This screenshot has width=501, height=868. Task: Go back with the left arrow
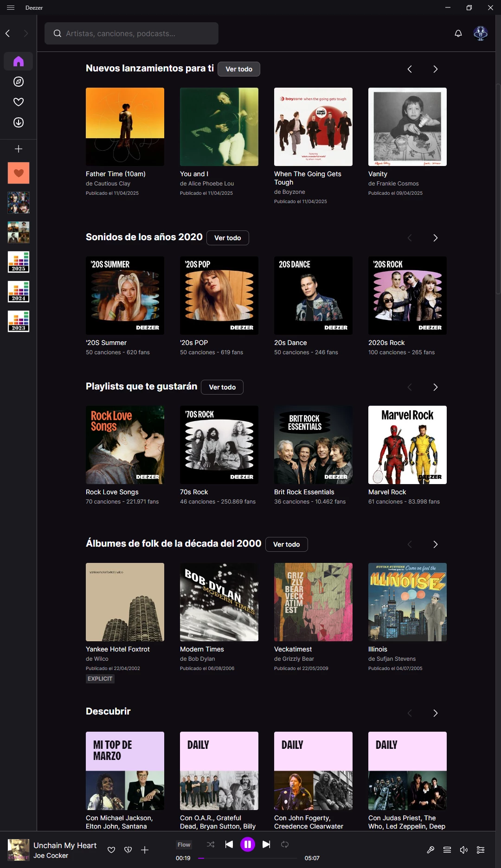pyautogui.click(x=7, y=33)
